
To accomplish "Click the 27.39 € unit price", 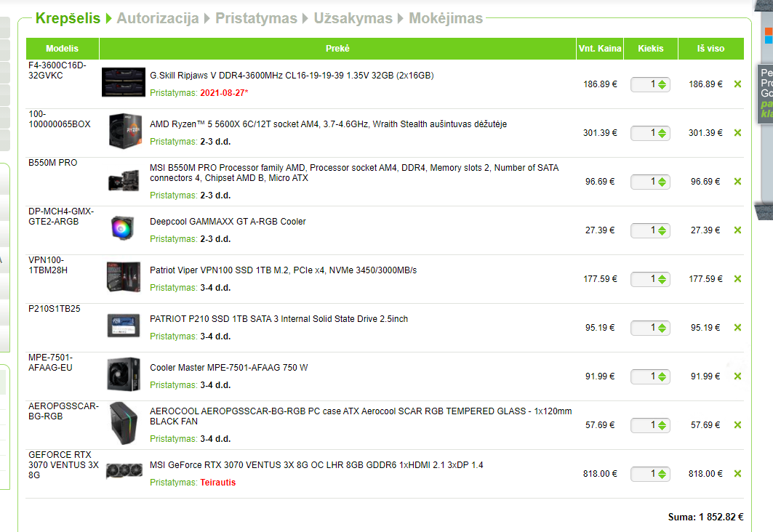I will click(x=600, y=230).
